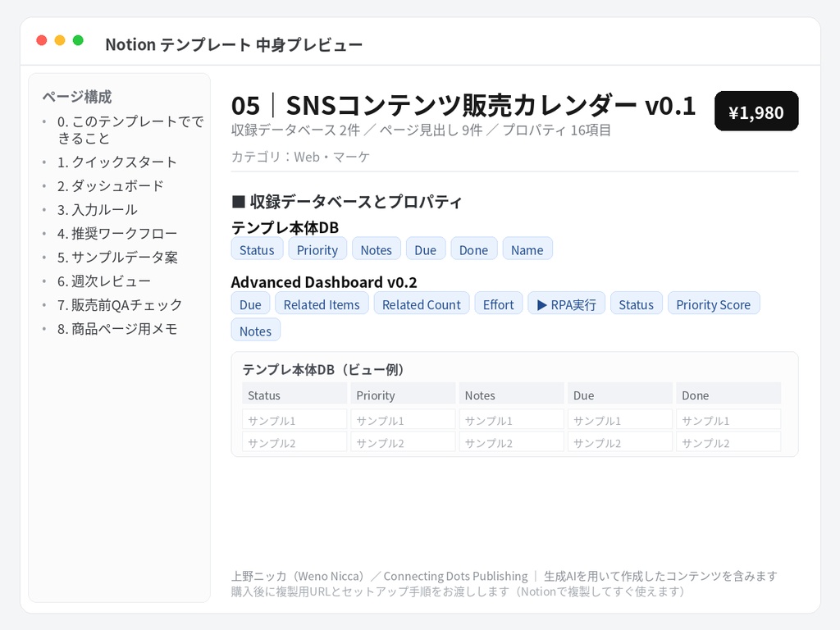Click the ▶ RPA実行 tag
The image size is (840, 630).
pos(566,304)
